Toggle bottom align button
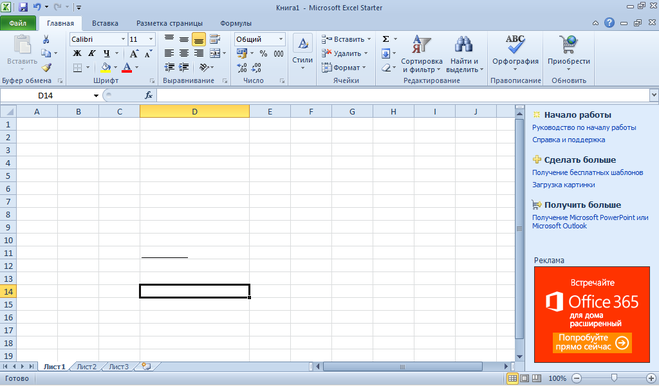 point(198,40)
